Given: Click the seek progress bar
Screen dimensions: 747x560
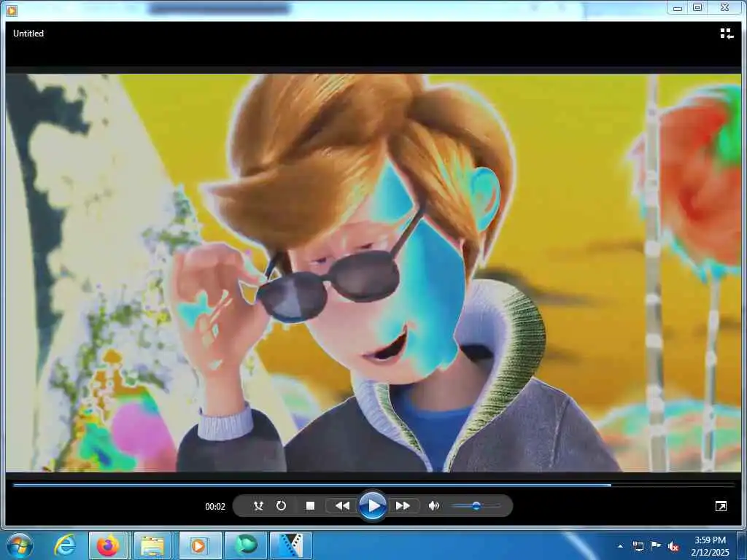Looking at the screenshot, I should pos(373,485).
